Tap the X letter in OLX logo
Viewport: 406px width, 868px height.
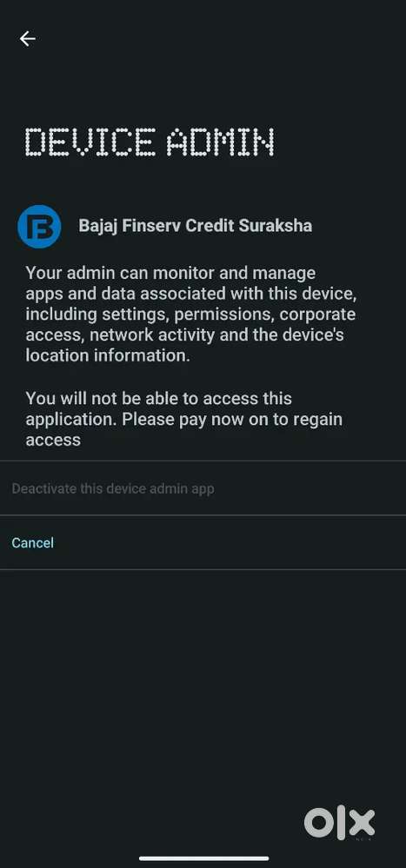pyautogui.click(x=361, y=823)
